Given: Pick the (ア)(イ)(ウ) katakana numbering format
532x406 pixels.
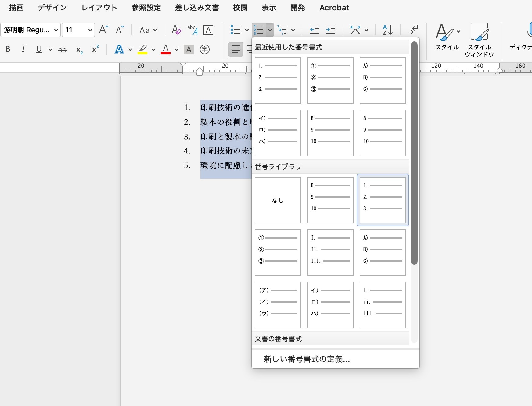Looking at the screenshot, I should coord(278,305).
